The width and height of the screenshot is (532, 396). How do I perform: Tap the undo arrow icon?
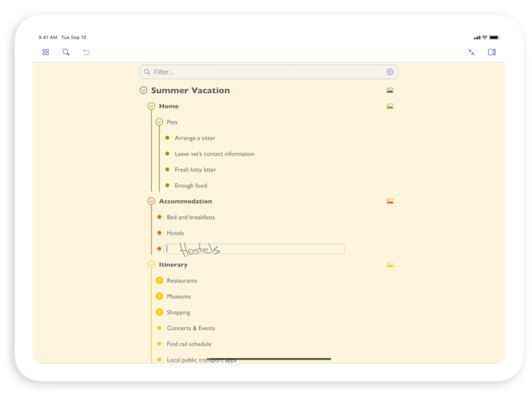86,52
